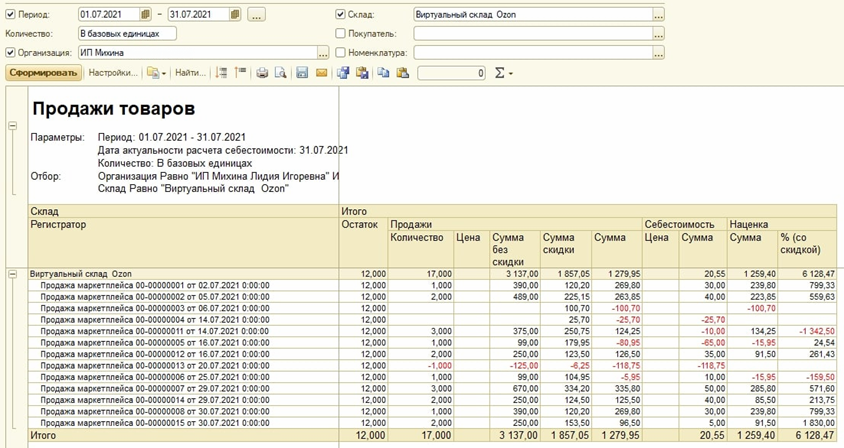Screen dimensions: 844x448
Task: Click the print icon in toolbar
Action: coord(262,73)
